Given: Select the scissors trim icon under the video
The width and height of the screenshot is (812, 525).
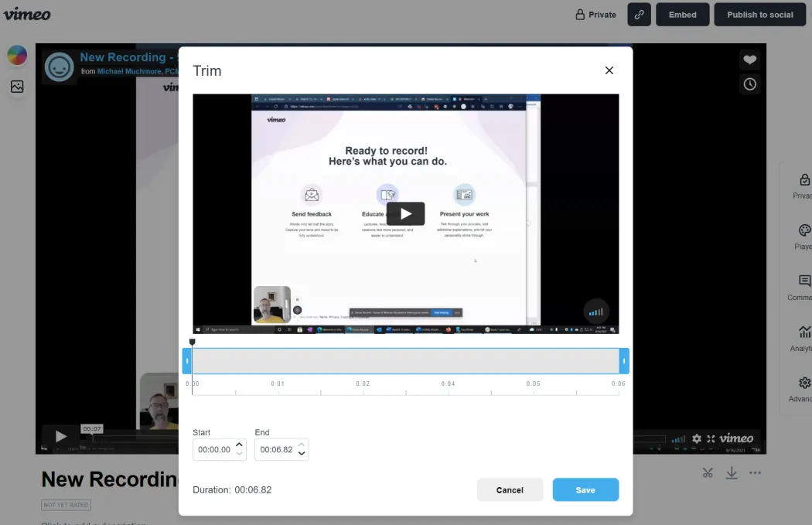Looking at the screenshot, I should [708, 472].
